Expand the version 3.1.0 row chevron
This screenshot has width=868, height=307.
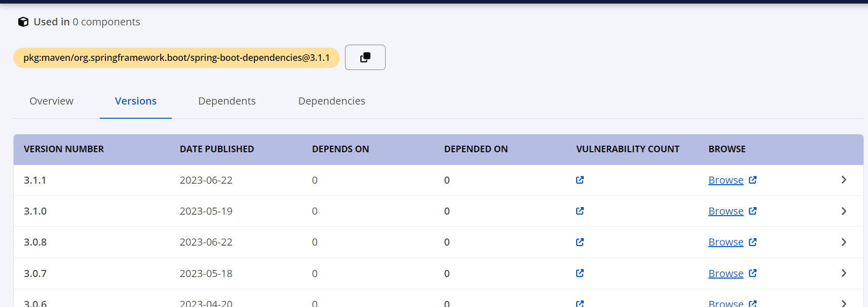tap(844, 211)
